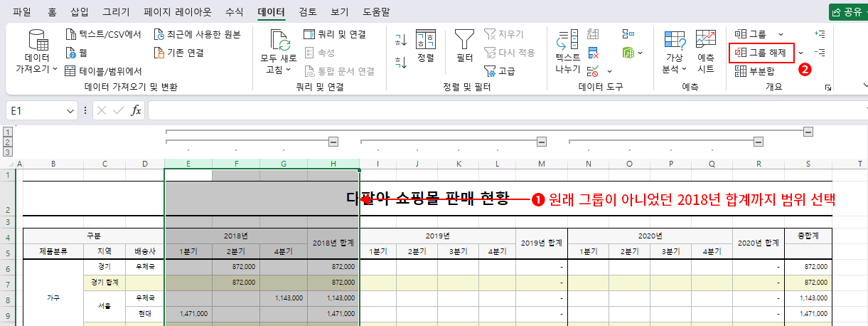Click the Flash Fill icon in 데이터 도구
The image size is (868, 326).
click(x=594, y=34)
